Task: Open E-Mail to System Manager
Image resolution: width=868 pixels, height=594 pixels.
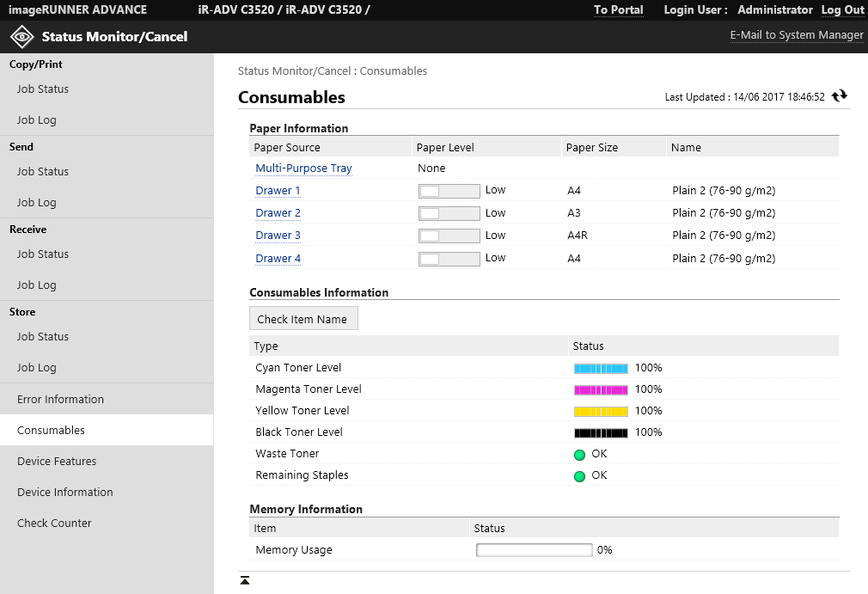Action: (x=796, y=35)
